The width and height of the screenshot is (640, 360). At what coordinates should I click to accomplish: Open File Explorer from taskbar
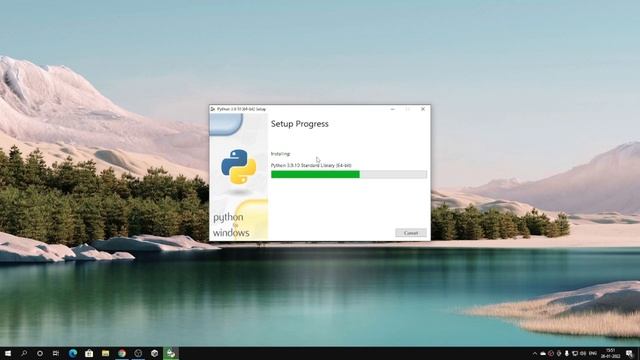105,353
